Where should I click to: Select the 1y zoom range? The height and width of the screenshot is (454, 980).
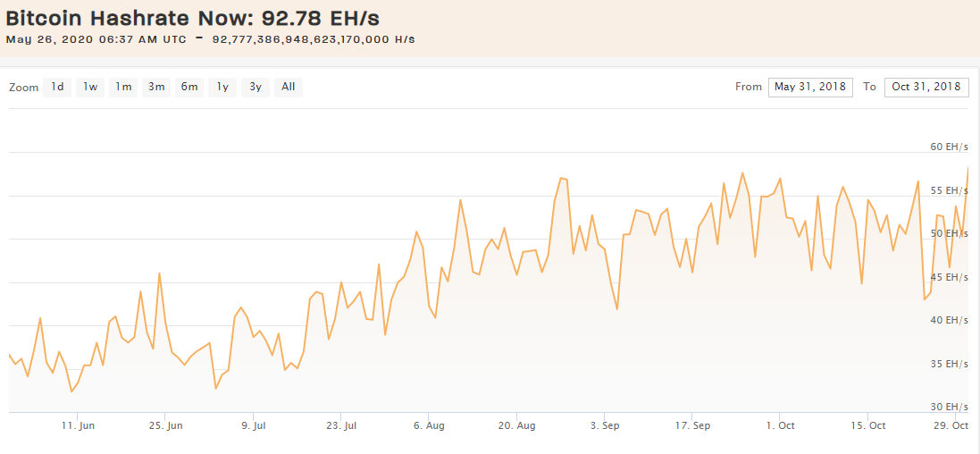(x=222, y=87)
